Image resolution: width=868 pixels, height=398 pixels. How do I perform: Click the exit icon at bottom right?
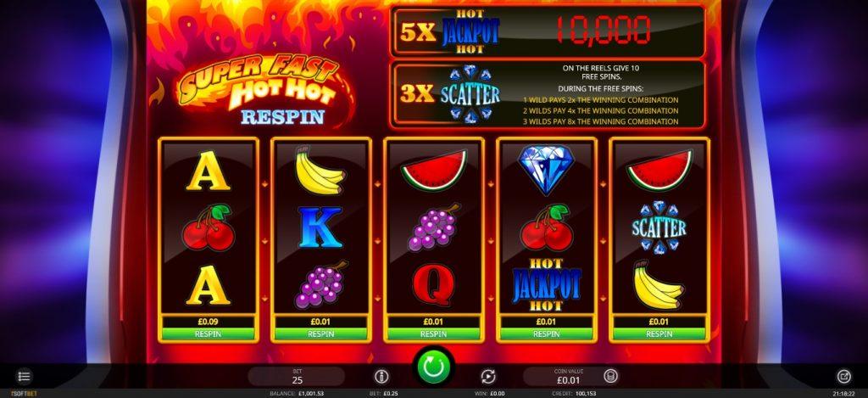click(843, 377)
